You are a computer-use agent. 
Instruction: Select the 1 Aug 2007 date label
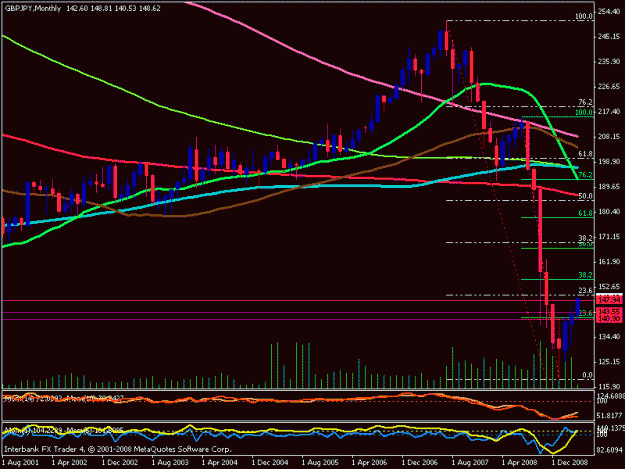point(470,463)
